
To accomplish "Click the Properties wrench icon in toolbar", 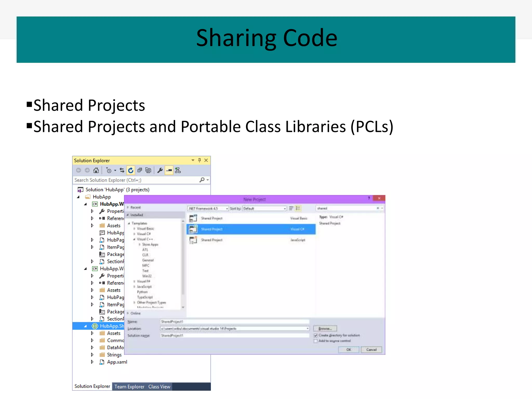I will (x=160, y=170).
